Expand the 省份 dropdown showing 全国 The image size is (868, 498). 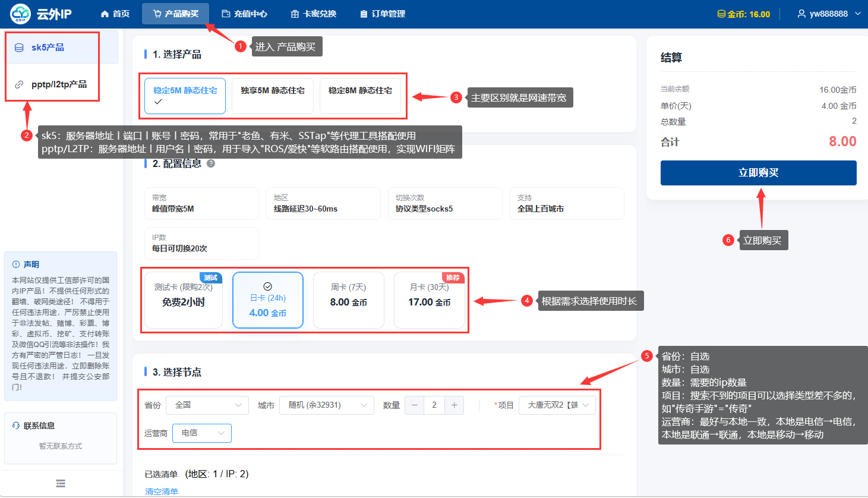(x=207, y=405)
